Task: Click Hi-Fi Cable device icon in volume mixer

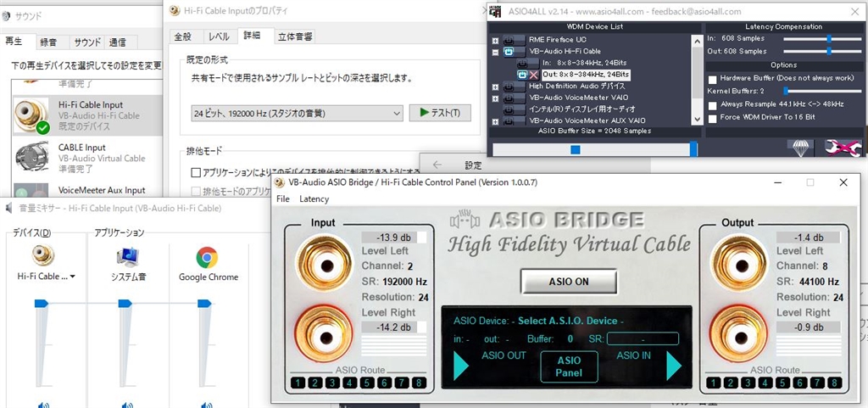Action: pos(42,256)
